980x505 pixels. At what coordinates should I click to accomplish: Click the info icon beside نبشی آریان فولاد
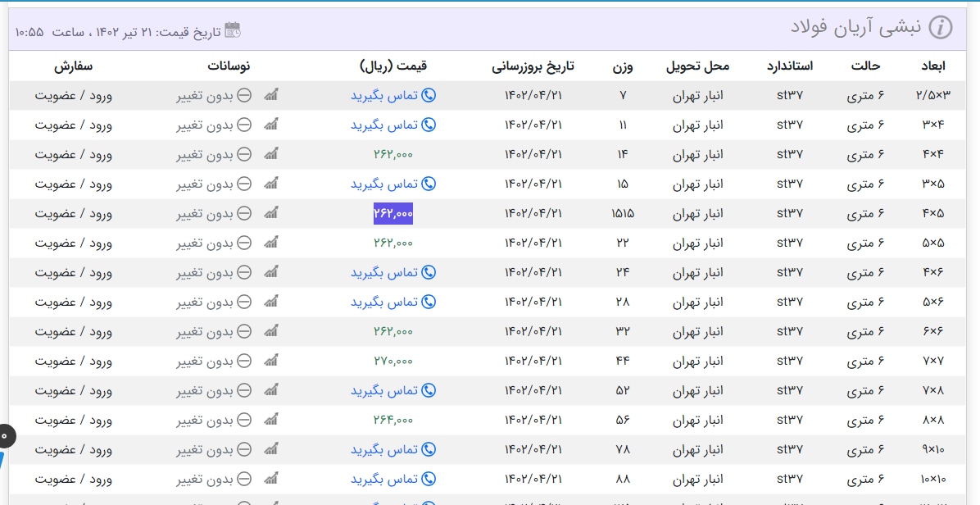pos(941,28)
